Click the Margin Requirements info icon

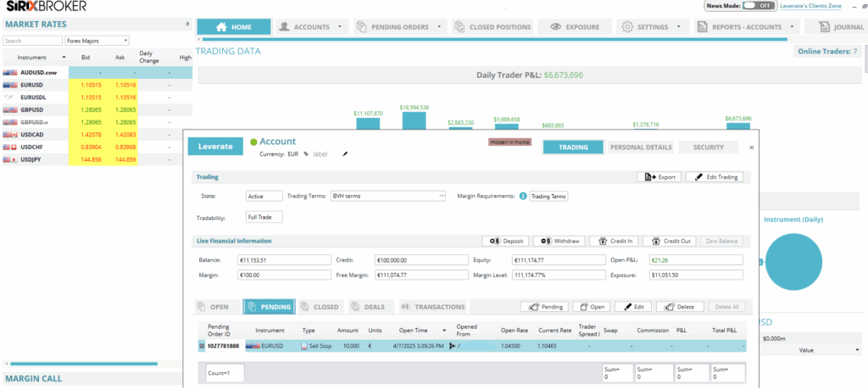(522, 196)
